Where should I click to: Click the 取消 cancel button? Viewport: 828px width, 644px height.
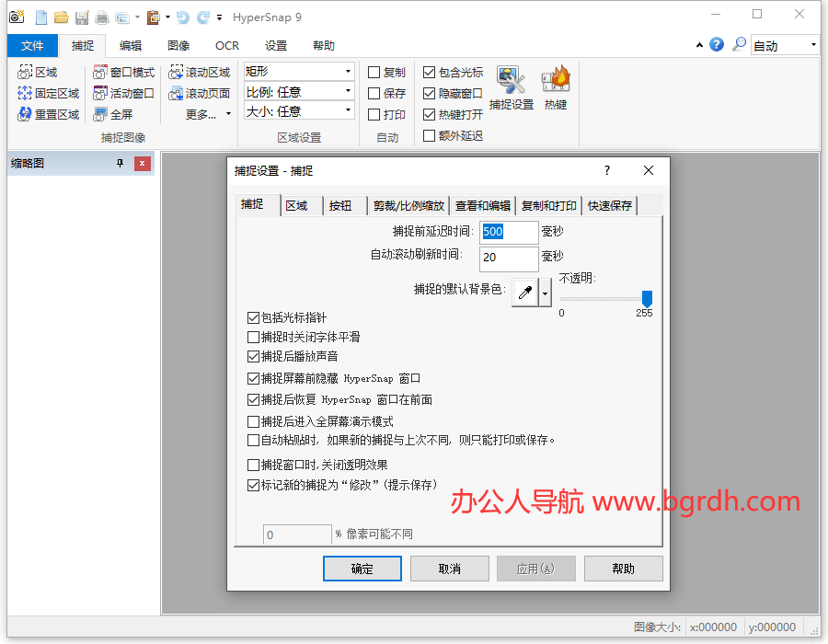point(449,568)
